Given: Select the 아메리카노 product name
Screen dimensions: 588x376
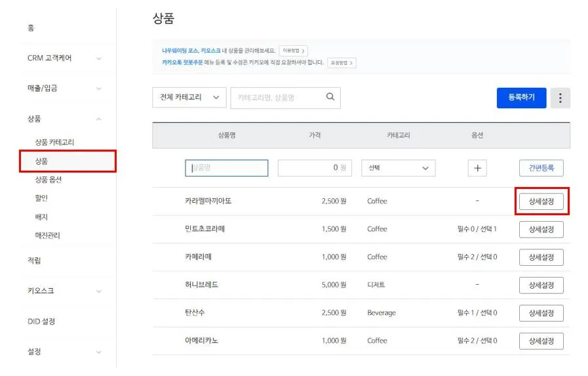Looking at the screenshot, I should [201, 341].
